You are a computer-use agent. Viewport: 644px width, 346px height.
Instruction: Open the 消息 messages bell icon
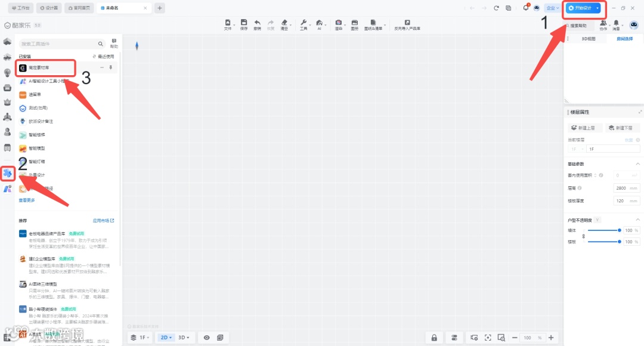click(616, 25)
